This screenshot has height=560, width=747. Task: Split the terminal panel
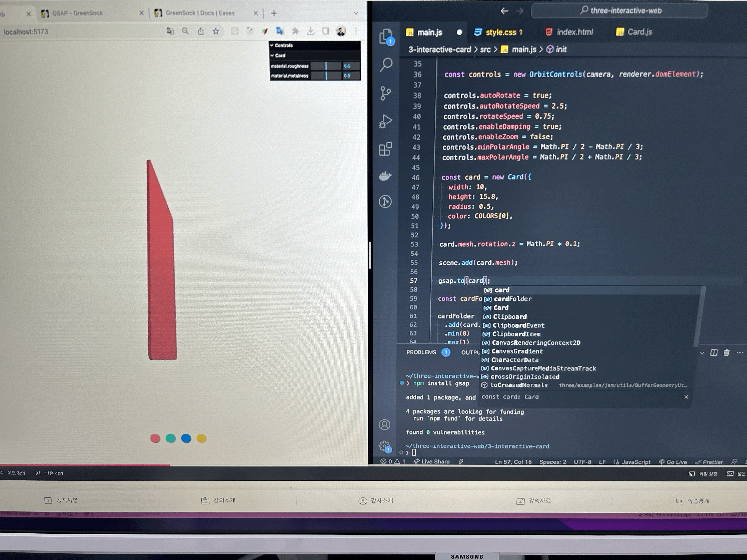[714, 352]
